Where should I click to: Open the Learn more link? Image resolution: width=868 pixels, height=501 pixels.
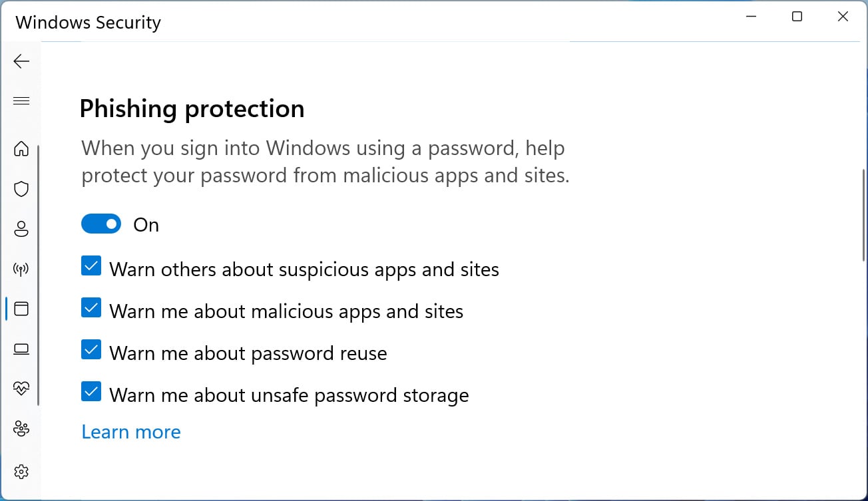(131, 432)
